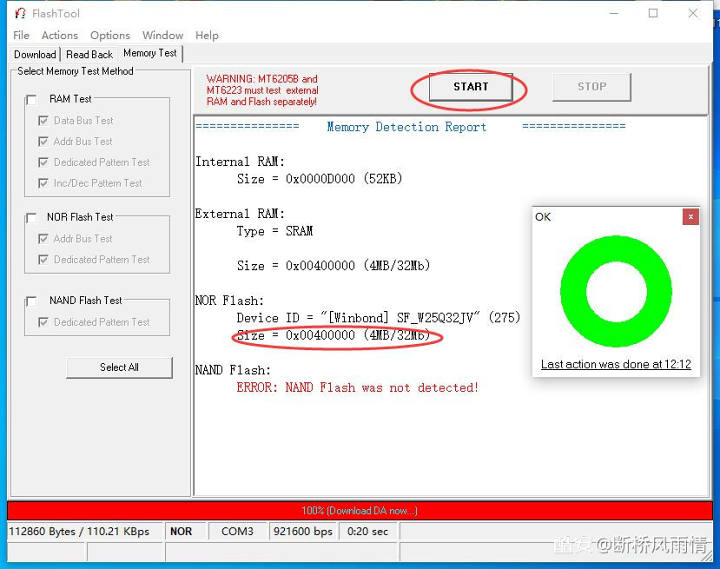
Task: Open the Actions menu
Action: [x=60, y=35]
